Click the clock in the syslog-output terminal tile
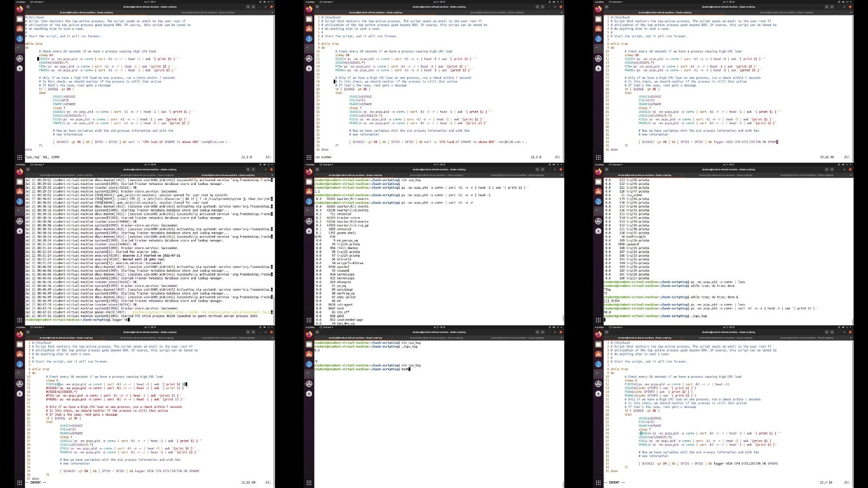868x488 pixels. (149, 165)
